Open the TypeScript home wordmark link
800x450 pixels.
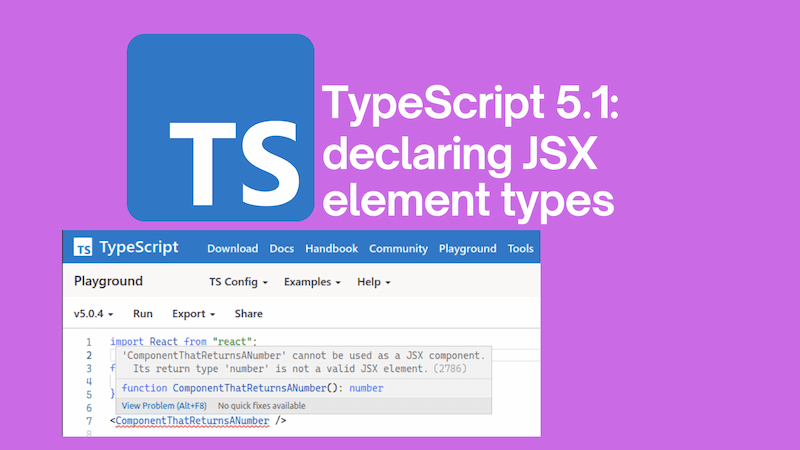pos(139,247)
